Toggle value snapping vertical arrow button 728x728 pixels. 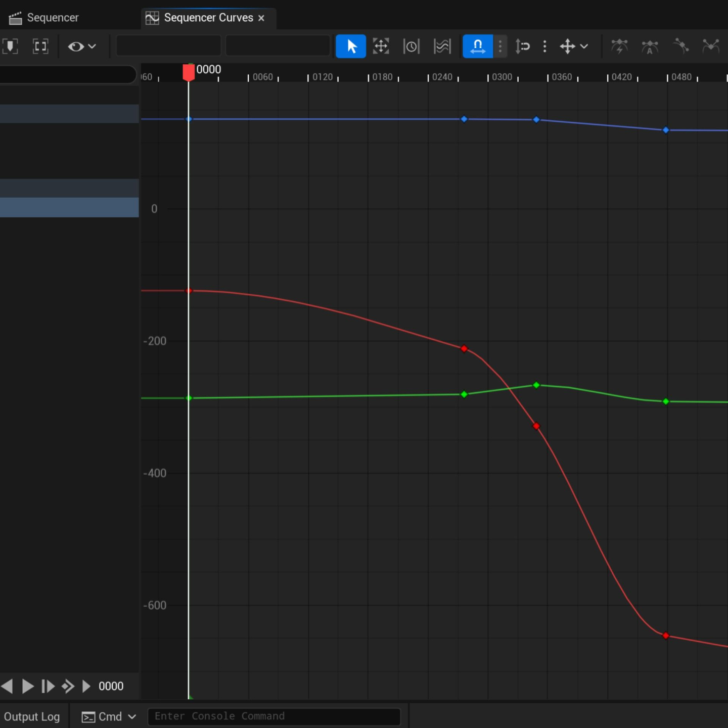pos(522,47)
